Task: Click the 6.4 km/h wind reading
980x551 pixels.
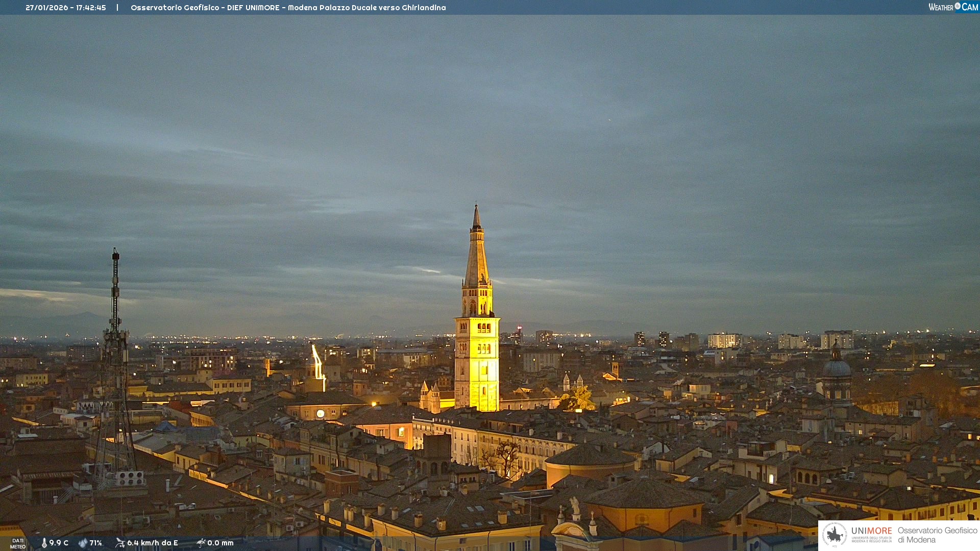Action: point(152,543)
